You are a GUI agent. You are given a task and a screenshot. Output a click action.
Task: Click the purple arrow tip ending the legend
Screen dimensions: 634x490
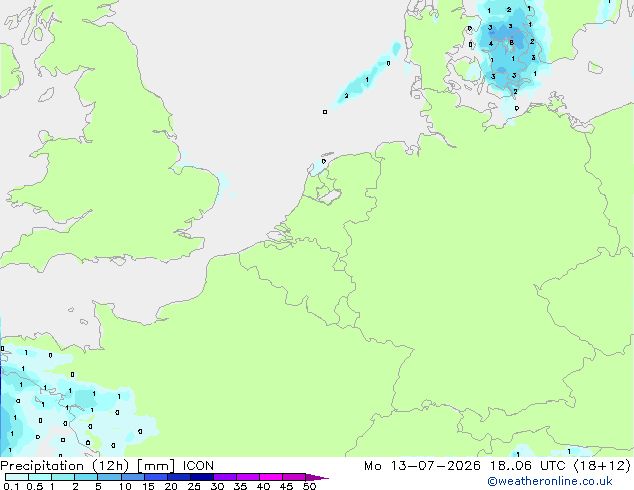pos(317,477)
